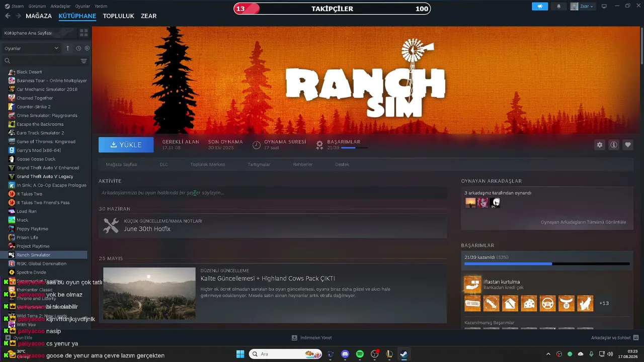Click the recent activity clock filter
The image size is (644, 362).
[78, 48]
